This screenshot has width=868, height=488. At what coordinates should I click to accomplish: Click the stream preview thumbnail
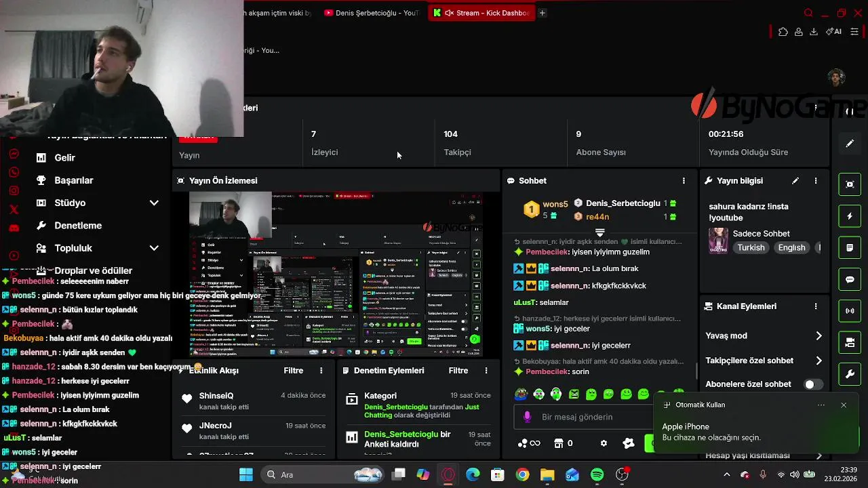point(336,274)
